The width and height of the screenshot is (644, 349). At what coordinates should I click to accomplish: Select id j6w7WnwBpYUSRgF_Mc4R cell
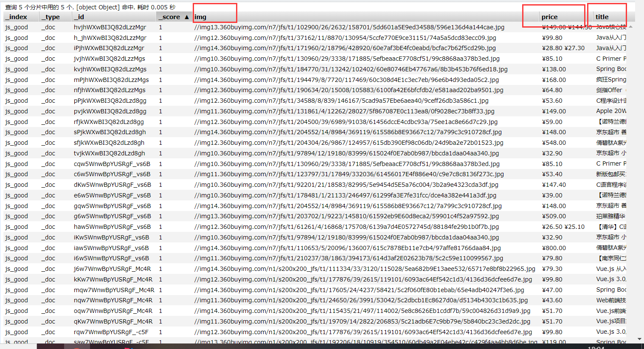[x=112, y=269]
